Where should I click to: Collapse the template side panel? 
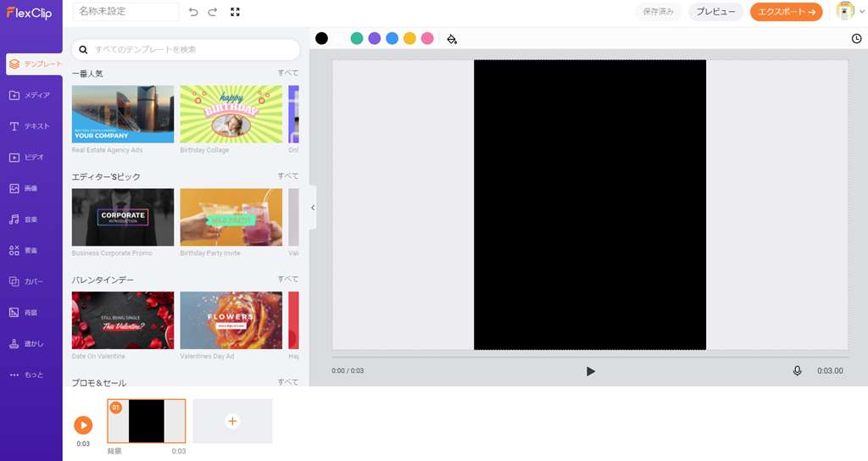312,208
